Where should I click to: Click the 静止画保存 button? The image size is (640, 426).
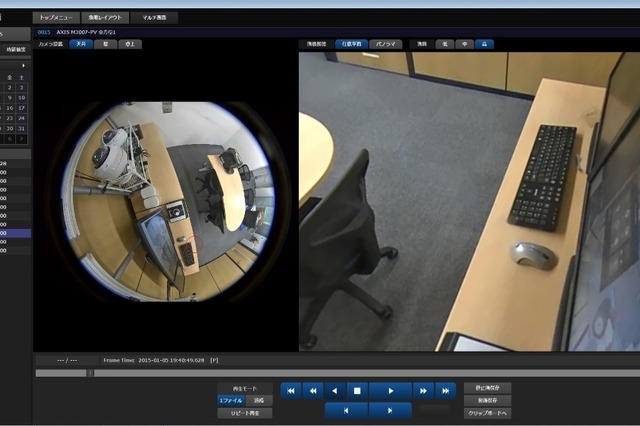coord(487,387)
